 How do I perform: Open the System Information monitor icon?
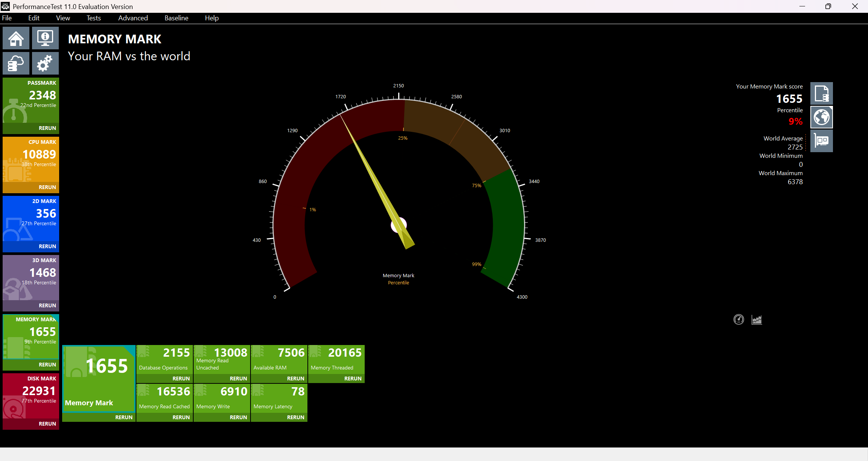[x=45, y=38]
